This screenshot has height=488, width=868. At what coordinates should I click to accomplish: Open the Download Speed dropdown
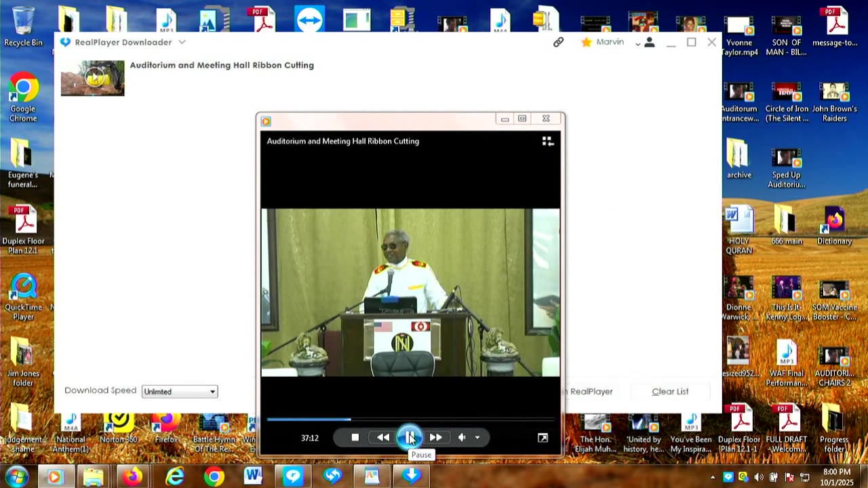[x=180, y=391]
